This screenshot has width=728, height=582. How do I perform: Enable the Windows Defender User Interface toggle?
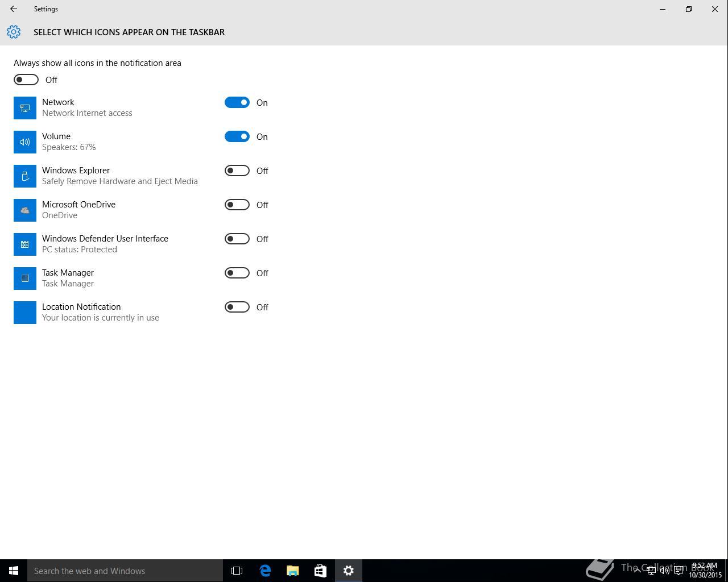tap(237, 239)
